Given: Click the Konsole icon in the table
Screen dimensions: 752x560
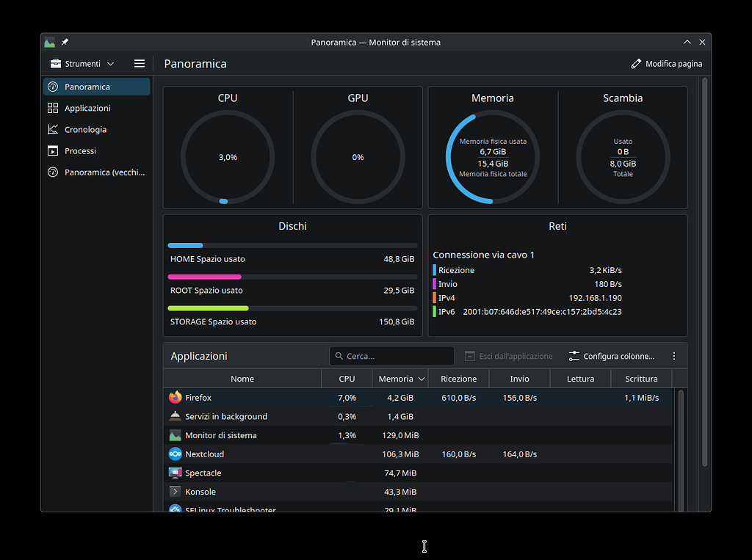Looking at the screenshot, I should pyautogui.click(x=174, y=492).
